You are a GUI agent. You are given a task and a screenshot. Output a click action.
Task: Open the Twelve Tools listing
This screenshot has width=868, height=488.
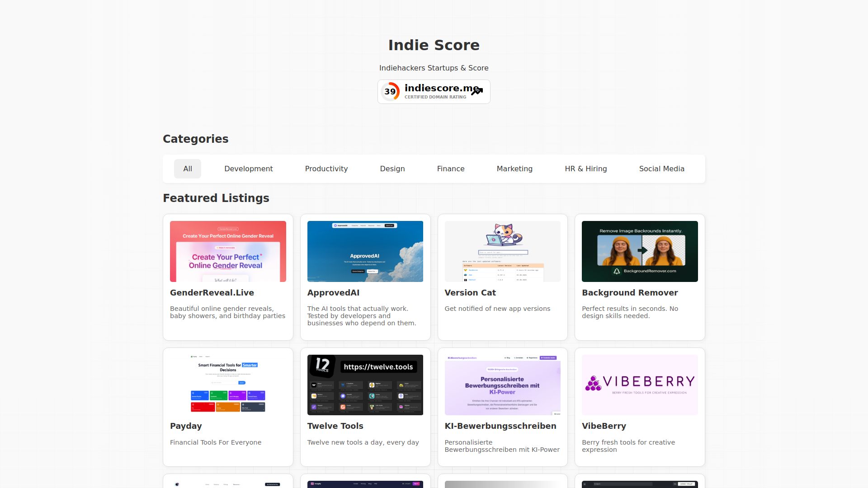335,426
